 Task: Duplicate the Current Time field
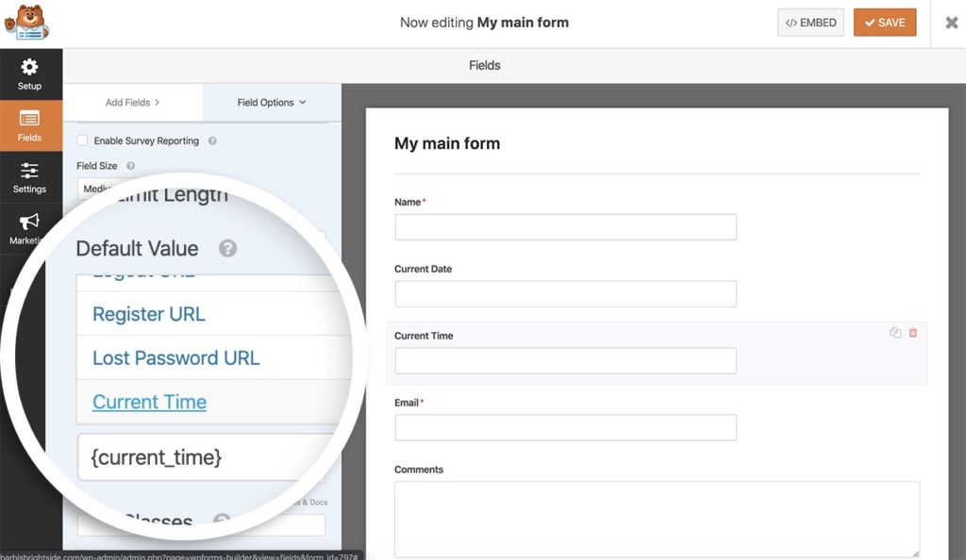click(x=894, y=333)
